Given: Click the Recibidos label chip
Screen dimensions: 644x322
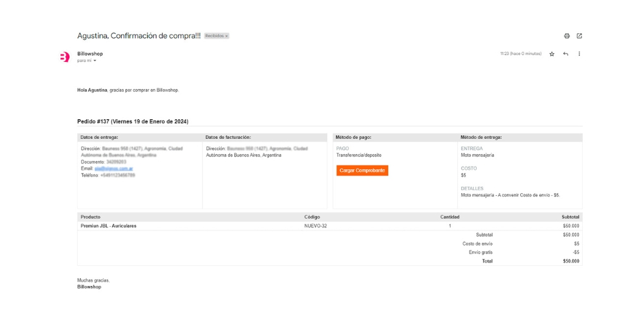Looking at the screenshot, I should click(214, 37).
